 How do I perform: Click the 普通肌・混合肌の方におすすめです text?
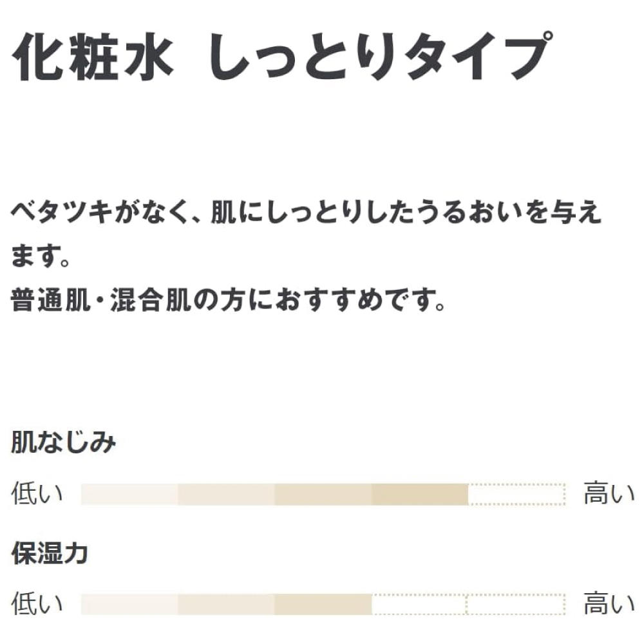[x=228, y=301]
